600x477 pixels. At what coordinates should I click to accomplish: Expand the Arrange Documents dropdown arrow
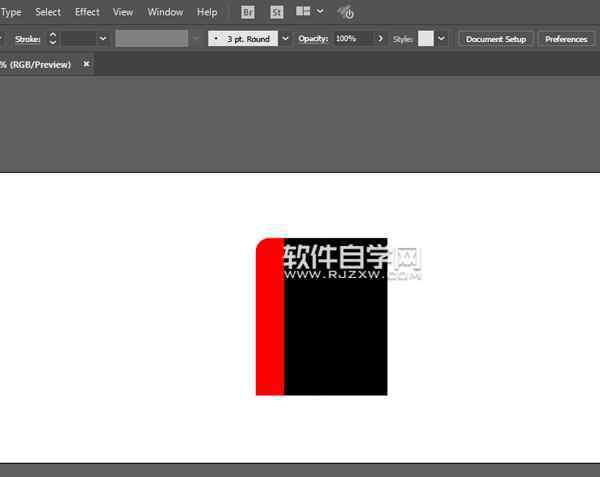(x=320, y=12)
